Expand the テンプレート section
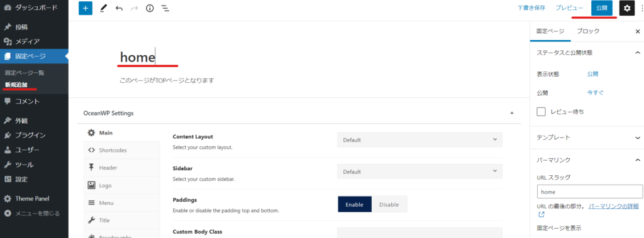This screenshot has height=238, width=644. click(x=587, y=138)
